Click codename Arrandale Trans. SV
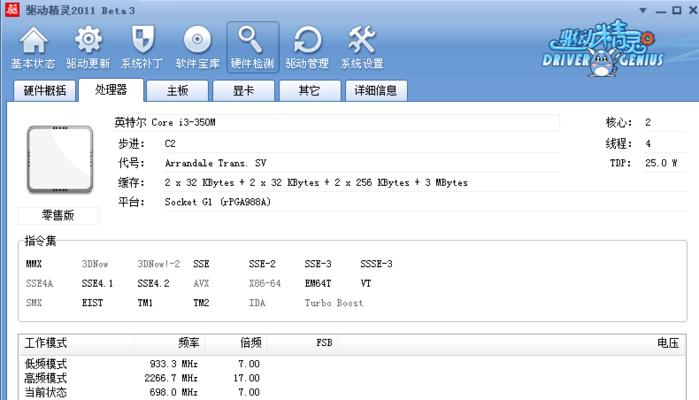 (x=215, y=163)
